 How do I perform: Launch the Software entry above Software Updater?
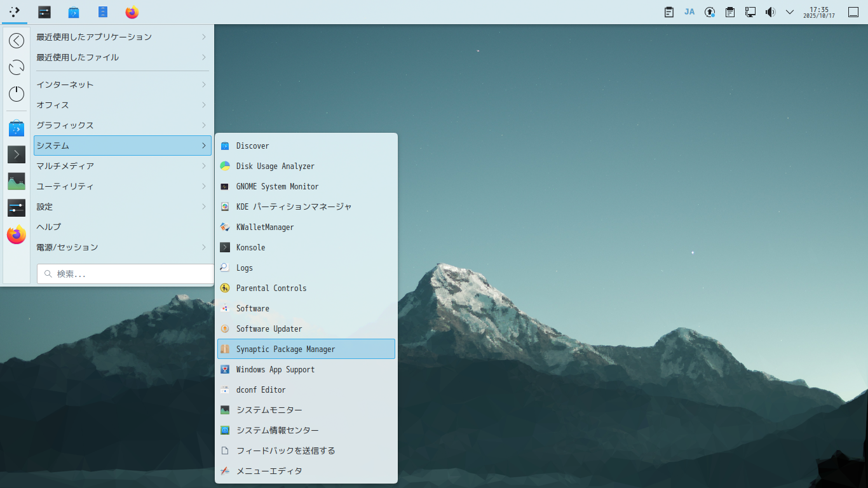(306, 309)
